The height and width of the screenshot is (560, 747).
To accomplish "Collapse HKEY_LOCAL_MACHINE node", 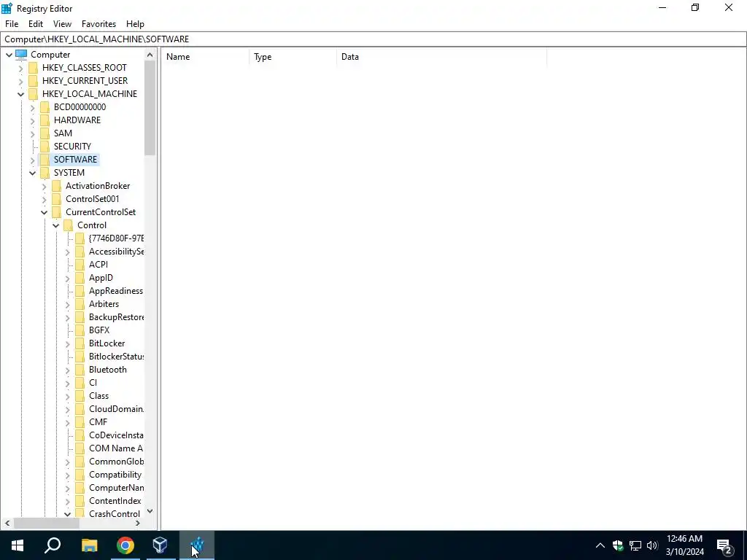I will [21, 94].
